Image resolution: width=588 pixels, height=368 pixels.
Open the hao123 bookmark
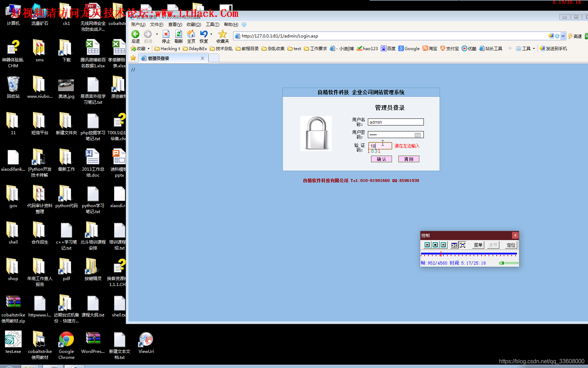click(x=367, y=48)
